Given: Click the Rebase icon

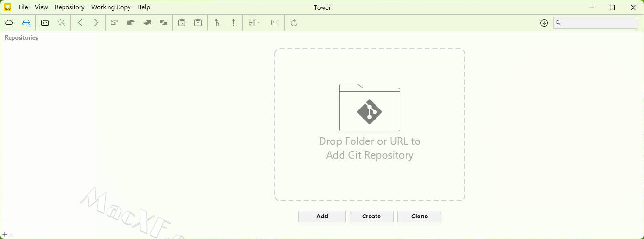Looking at the screenshot, I should [233, 22].
